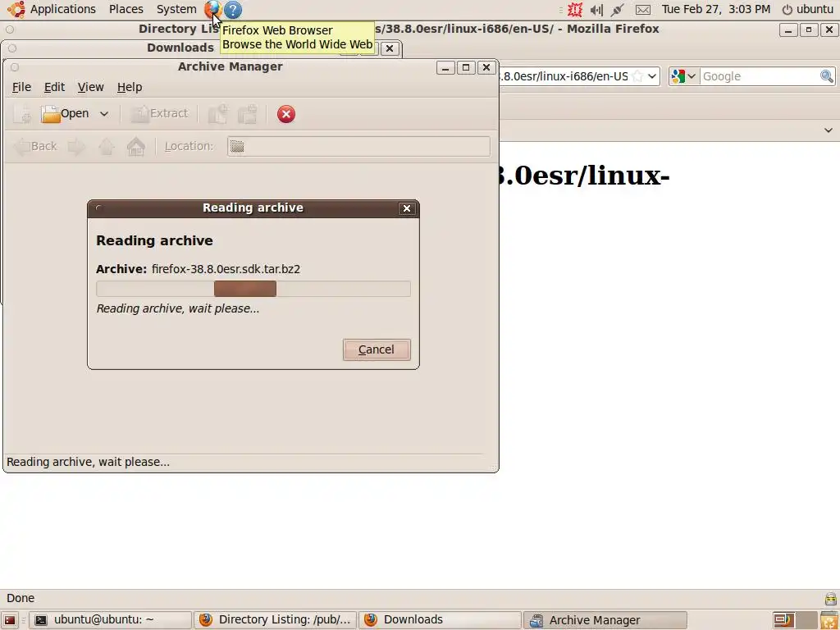This screenshot has width=840, height=630.
Task: Cancel reading the archive
Action: [x=377, y=349]
